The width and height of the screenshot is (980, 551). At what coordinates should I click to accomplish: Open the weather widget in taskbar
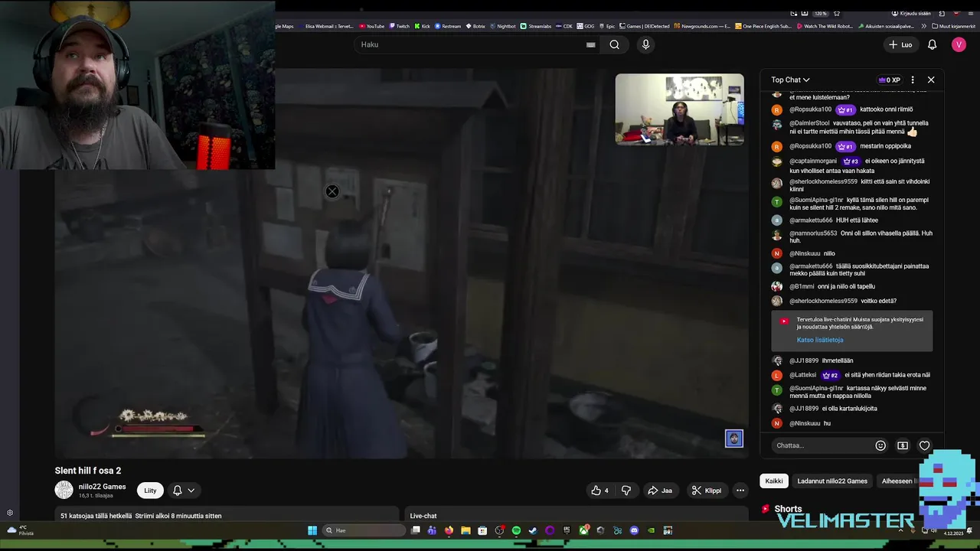pos(20,530)
